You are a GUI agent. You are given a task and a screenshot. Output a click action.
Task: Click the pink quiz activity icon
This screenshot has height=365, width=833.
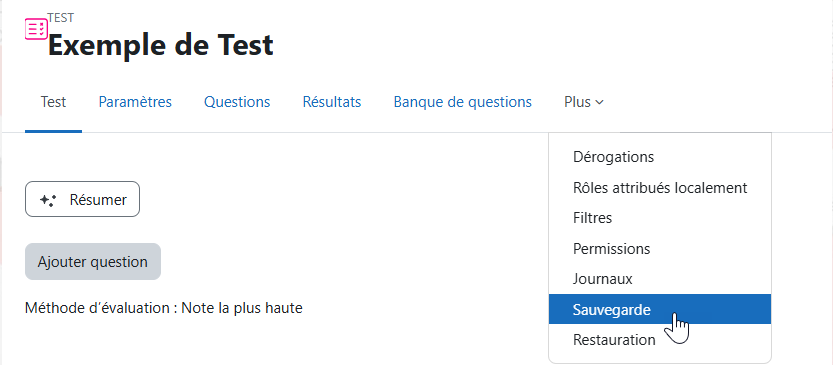36,29
